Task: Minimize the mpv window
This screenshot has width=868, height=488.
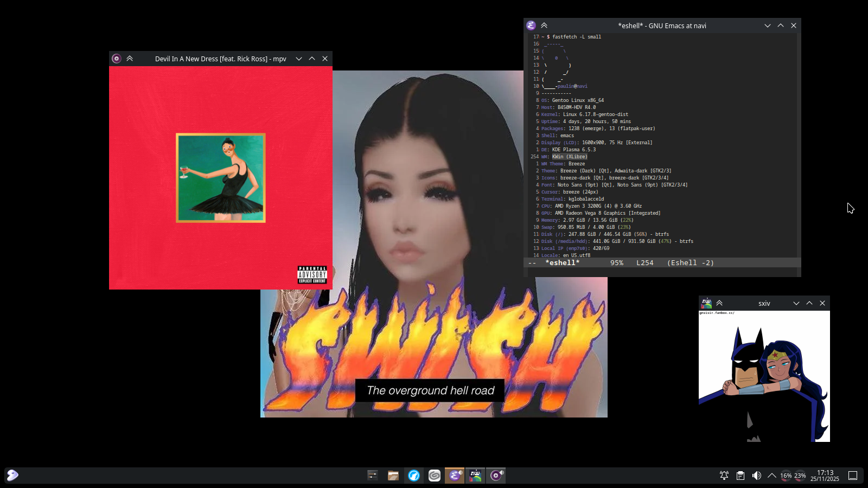Action: 299,59
